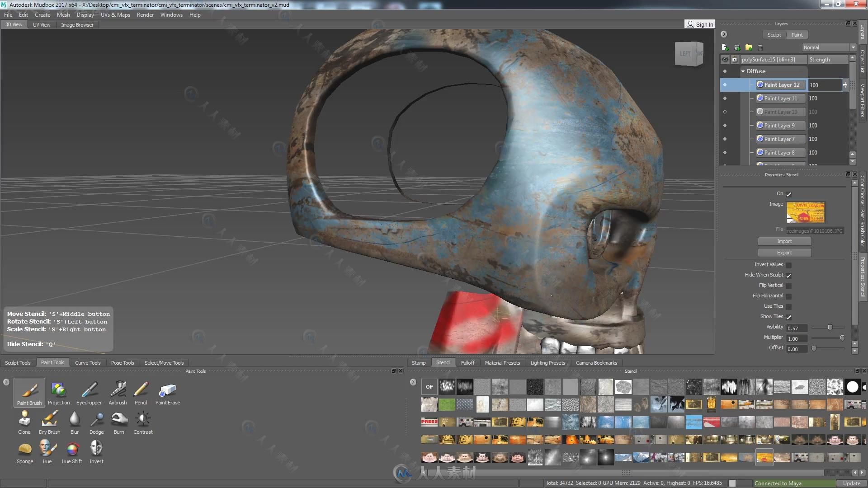868x488 pixels.
Task: Click the Visibility value field
Action: (x=797, y=328)
